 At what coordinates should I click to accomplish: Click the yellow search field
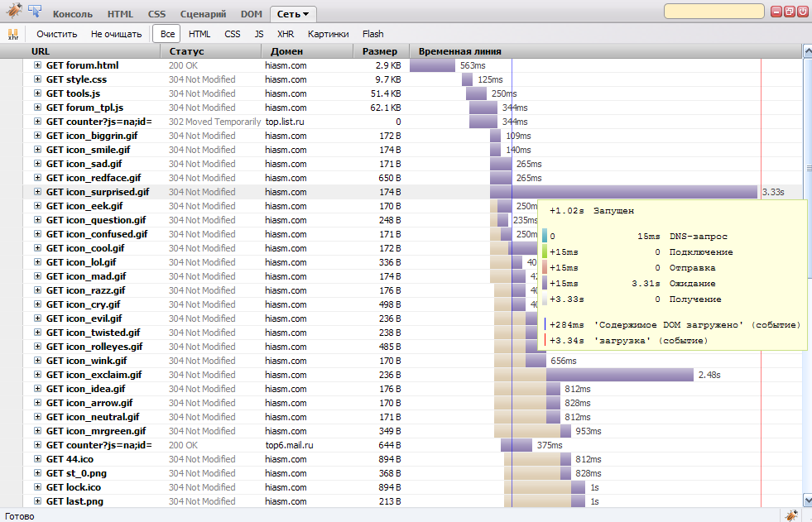click(x=713, y=12)
